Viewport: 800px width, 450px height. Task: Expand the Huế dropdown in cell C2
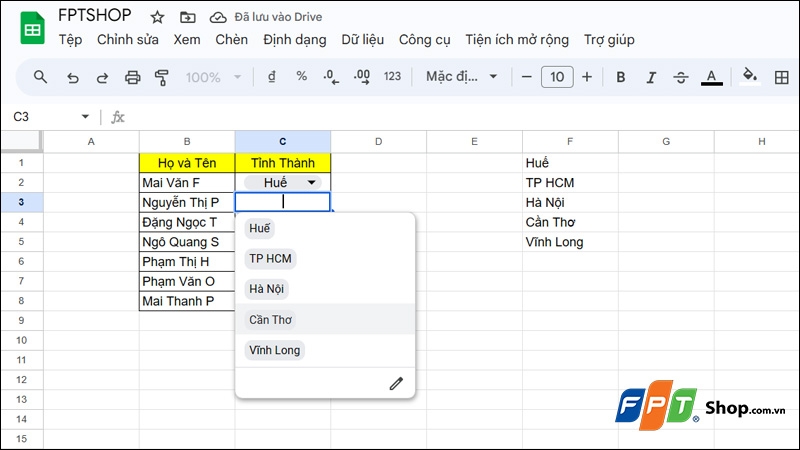point(311,182)
